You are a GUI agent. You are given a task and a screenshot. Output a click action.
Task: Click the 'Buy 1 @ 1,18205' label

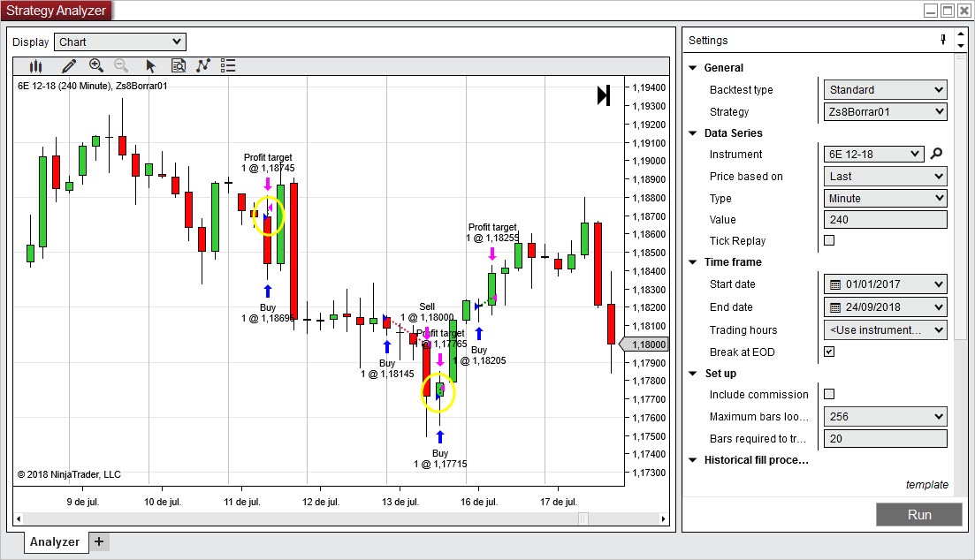pyautogui.click(x=479, y=355)
